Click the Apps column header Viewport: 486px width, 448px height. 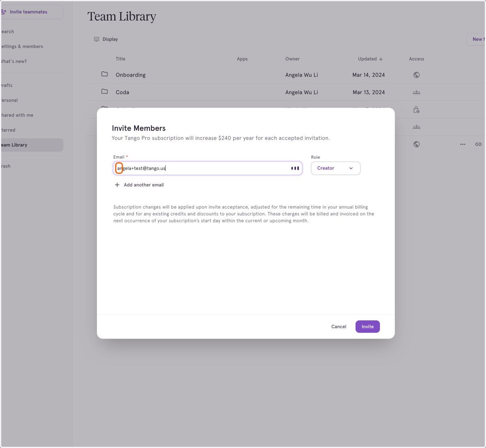242,59
